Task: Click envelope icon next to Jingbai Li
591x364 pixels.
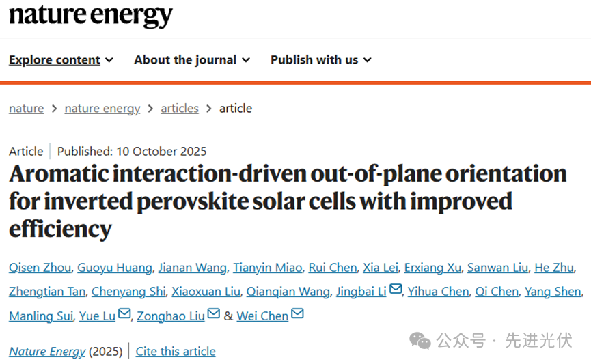Action: click(396, 290)
